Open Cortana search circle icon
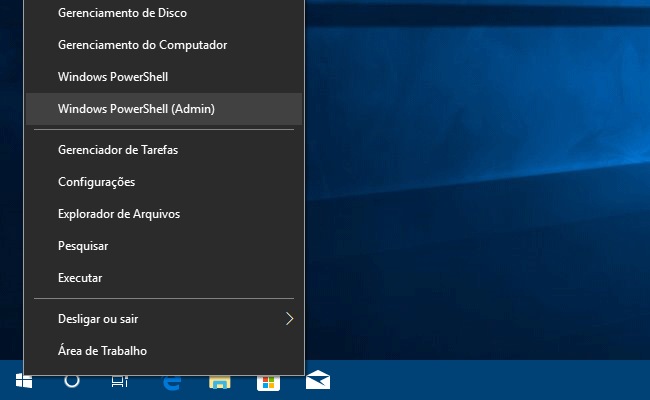 click(x=72, y=381)
